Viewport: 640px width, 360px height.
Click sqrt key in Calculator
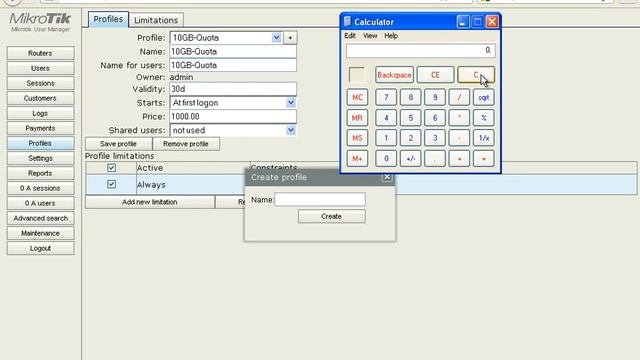(x=484, y=98)
